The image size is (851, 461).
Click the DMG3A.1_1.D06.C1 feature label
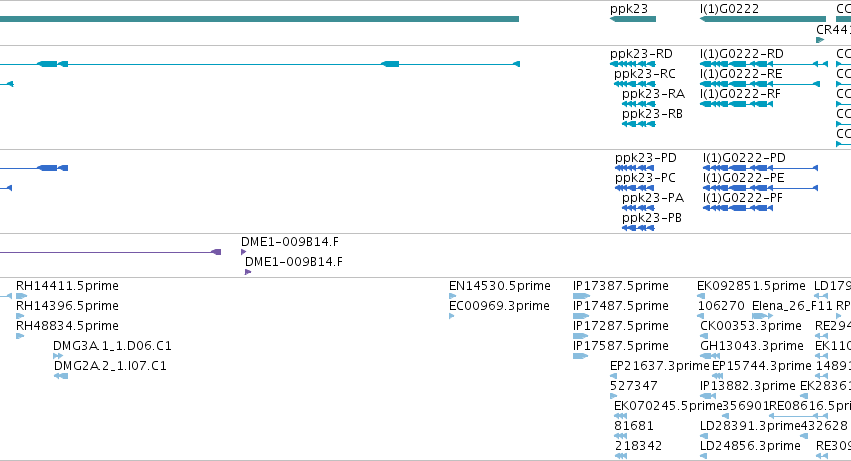[112, 346]
